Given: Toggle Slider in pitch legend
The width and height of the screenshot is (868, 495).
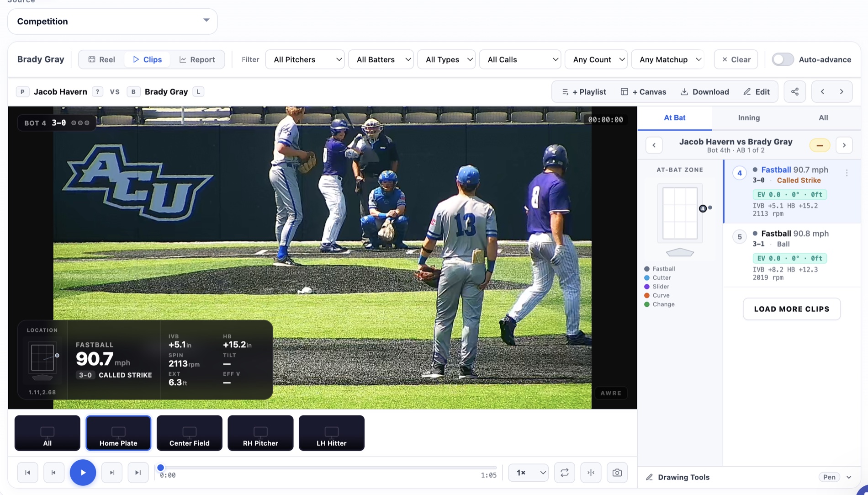Looking at the screenshot, I should [656, 287].
